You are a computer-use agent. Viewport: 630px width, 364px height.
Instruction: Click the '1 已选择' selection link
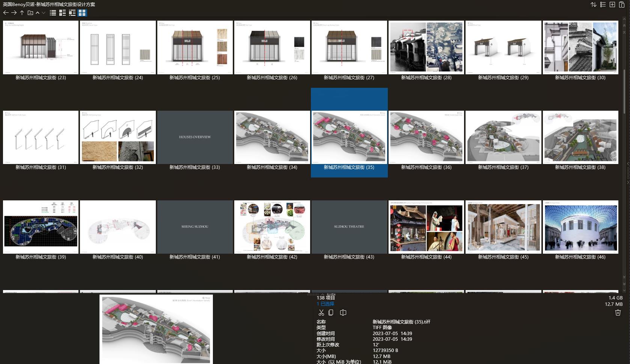(325, 304)
